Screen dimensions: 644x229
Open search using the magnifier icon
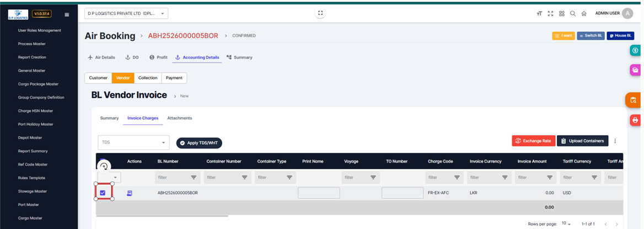point(573,14)
